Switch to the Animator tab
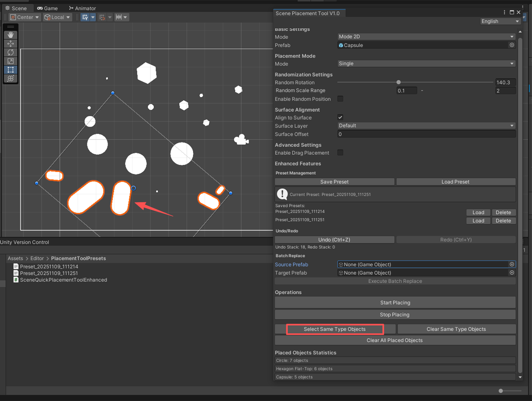Screen dimensions: 532x401 tap(82, 8)
